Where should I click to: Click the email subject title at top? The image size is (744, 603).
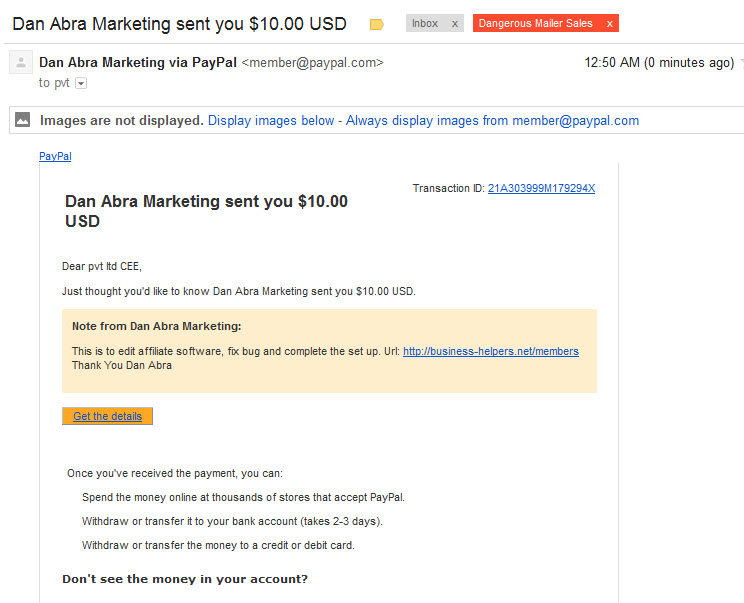[179, 24]
